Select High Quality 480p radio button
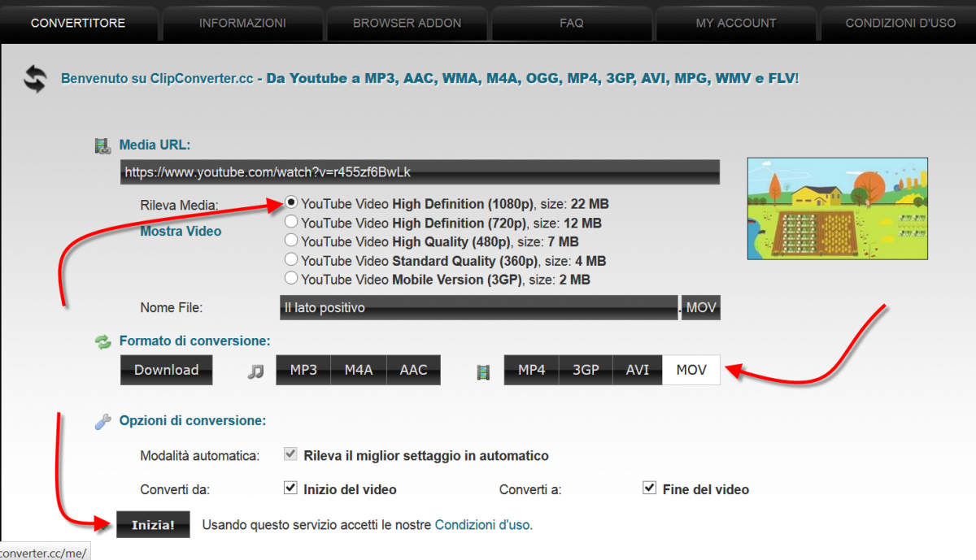Image resolution: width=976 pixels, height=560 pixels. pos(290,241)
